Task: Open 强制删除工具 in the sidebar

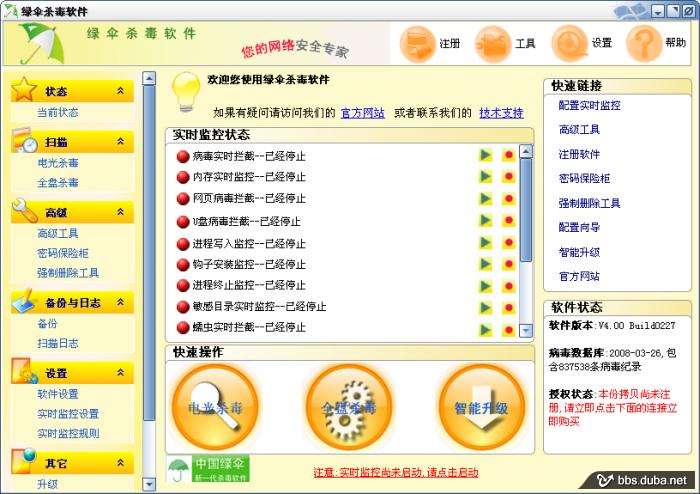Action: point(68,273)
